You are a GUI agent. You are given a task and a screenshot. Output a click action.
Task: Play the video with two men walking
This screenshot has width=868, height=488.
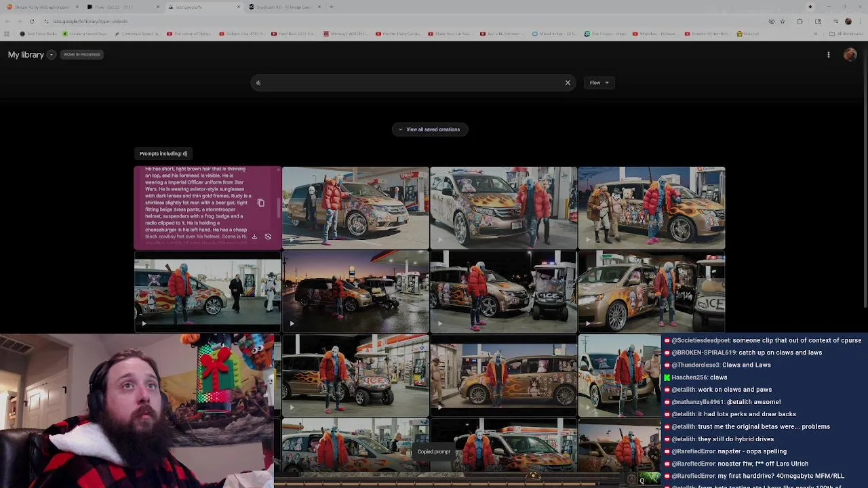click(143, 323)
